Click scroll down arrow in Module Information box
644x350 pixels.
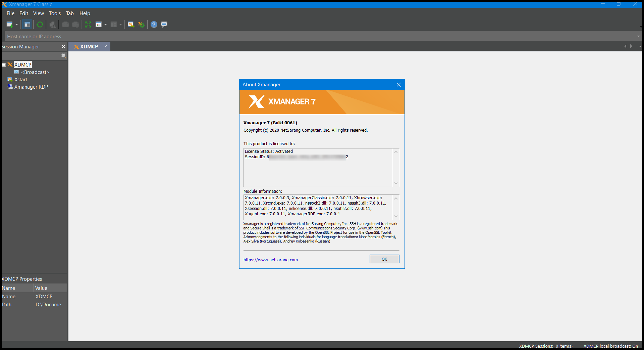click(396, 216)
